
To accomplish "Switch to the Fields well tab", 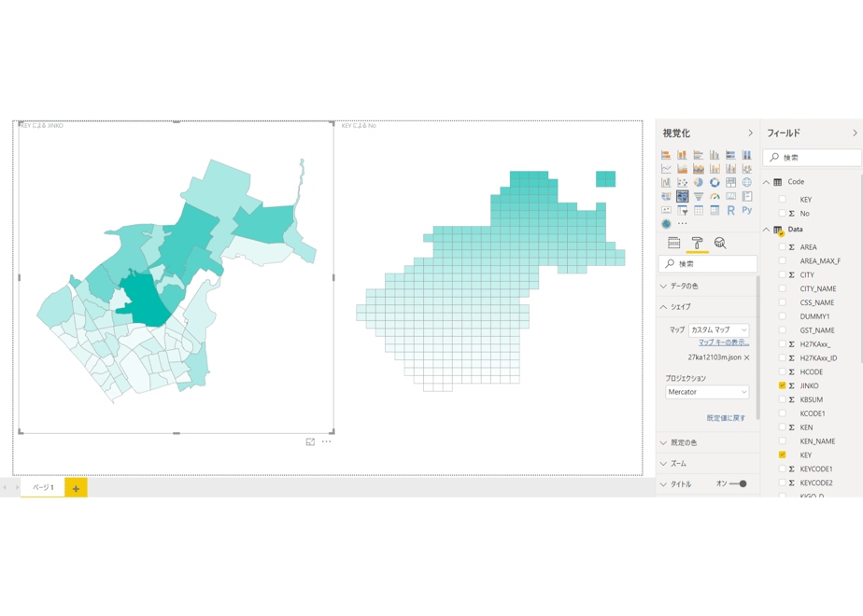I will point(673,243).
